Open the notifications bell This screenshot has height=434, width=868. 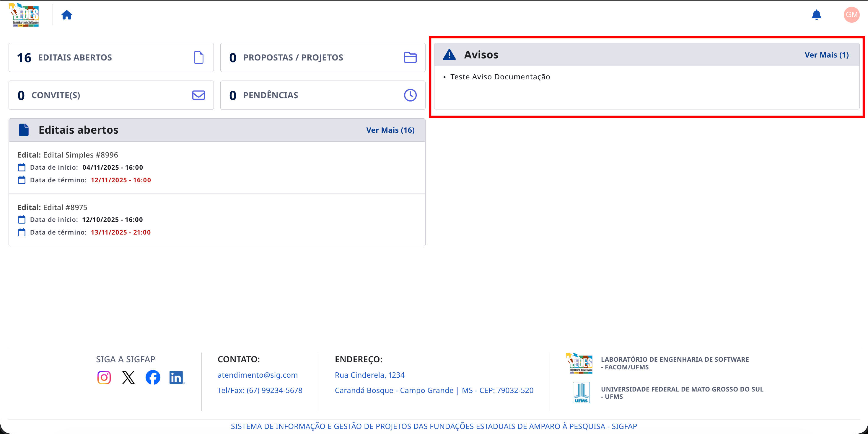tap(816, 14)
